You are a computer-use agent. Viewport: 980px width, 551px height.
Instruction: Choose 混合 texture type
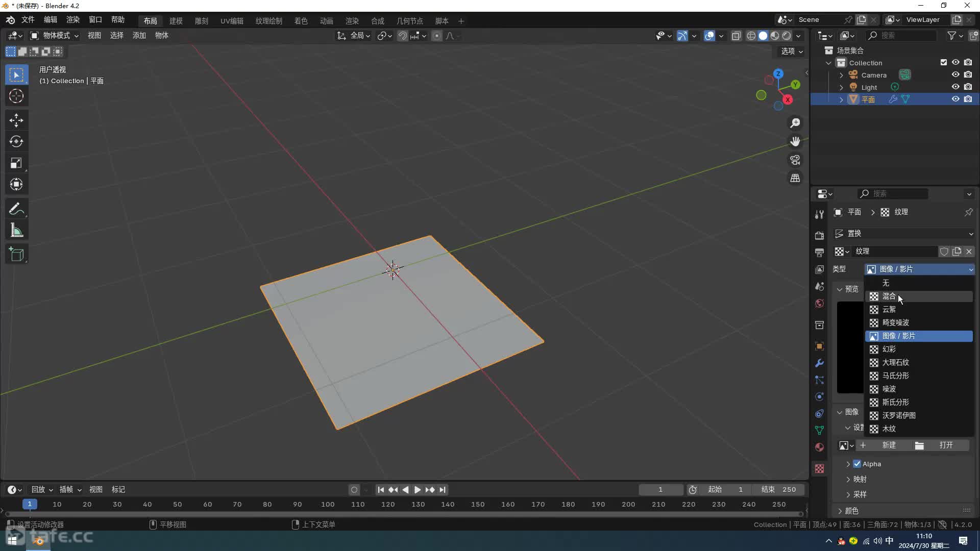[919, 296]
